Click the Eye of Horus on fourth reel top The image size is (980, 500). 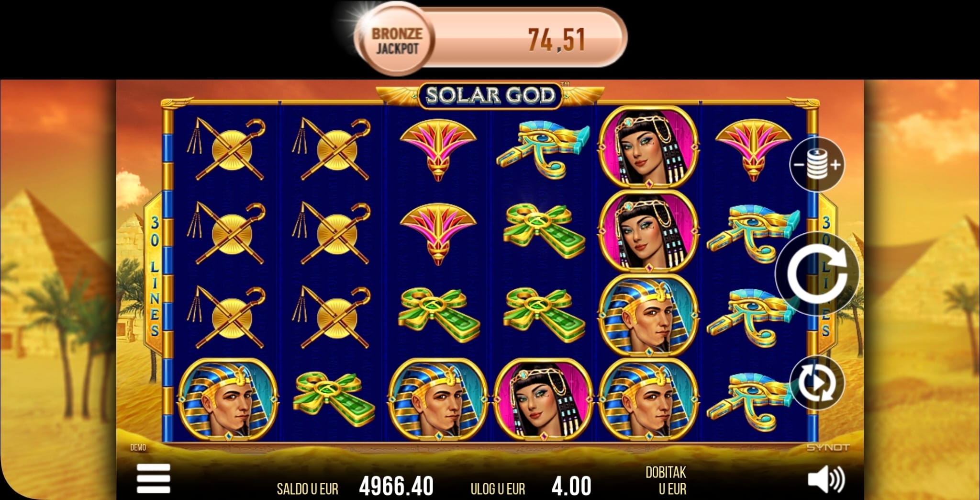point(543,148)
